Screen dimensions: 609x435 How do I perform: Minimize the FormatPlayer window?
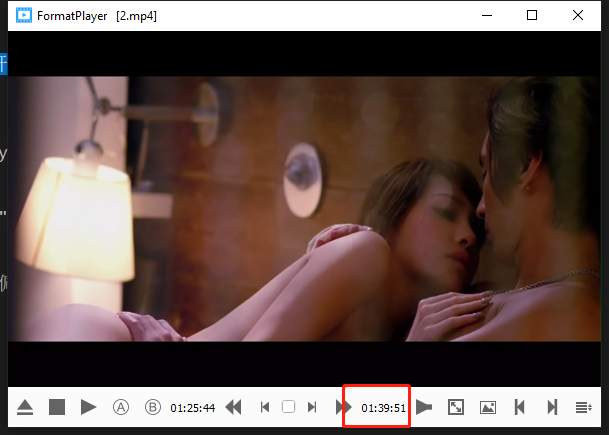coord(487,15)
